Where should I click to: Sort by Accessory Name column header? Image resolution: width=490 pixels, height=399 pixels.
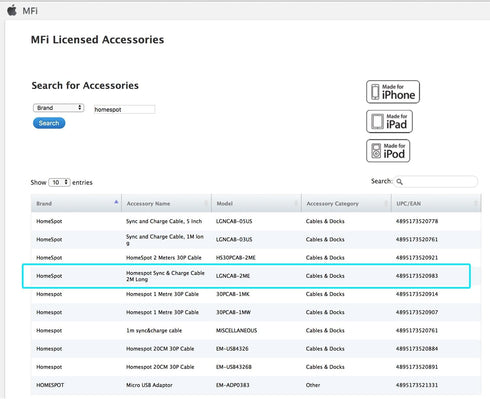coord(166,203)
